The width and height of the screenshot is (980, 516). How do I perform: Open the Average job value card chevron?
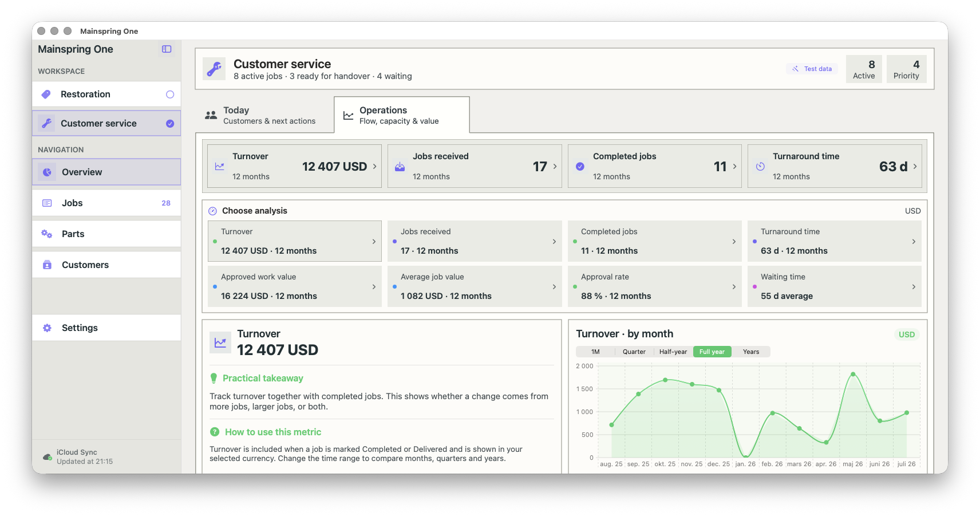(554, 287)
